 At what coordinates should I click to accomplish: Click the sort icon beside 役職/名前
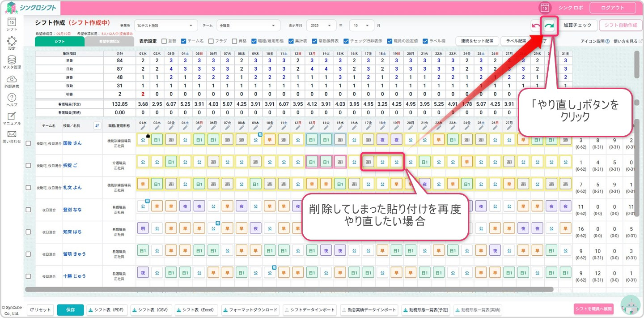click(x=97, y=125)
